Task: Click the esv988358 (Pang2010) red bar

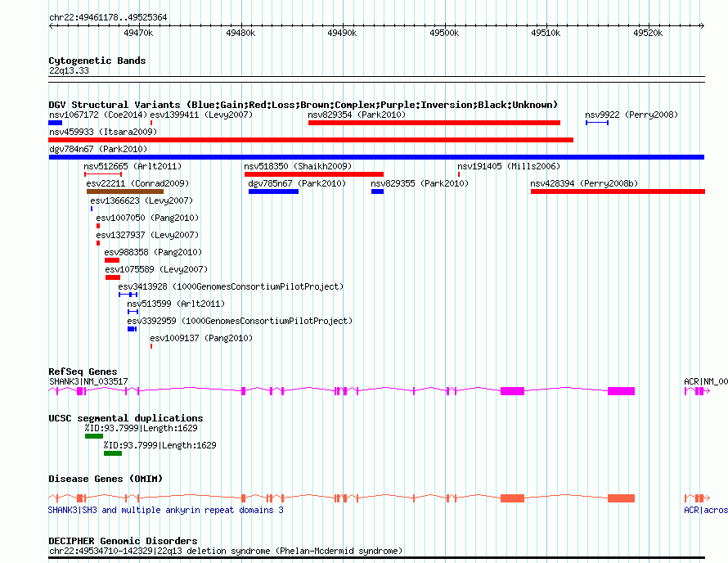Action: click(112, 260)
